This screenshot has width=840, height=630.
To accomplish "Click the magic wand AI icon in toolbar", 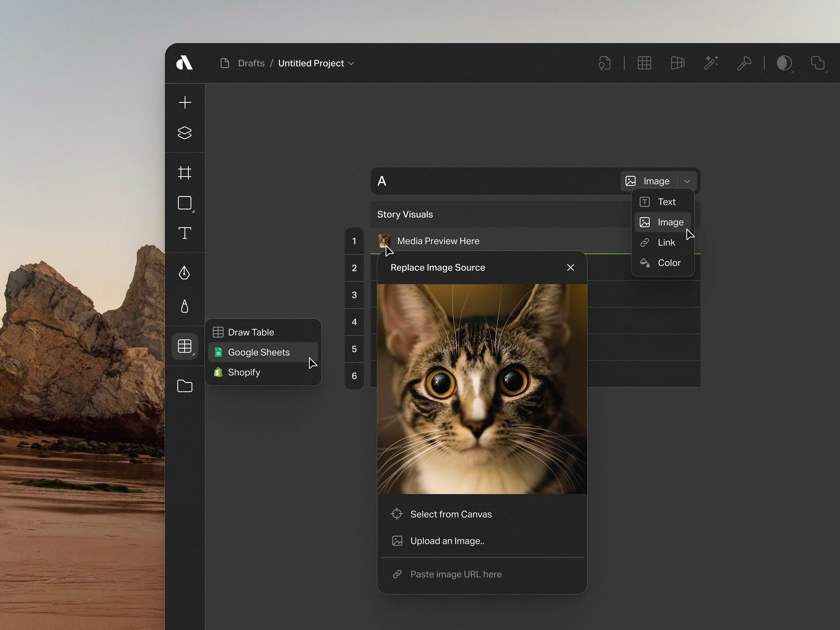I will [x=711, y=63].
